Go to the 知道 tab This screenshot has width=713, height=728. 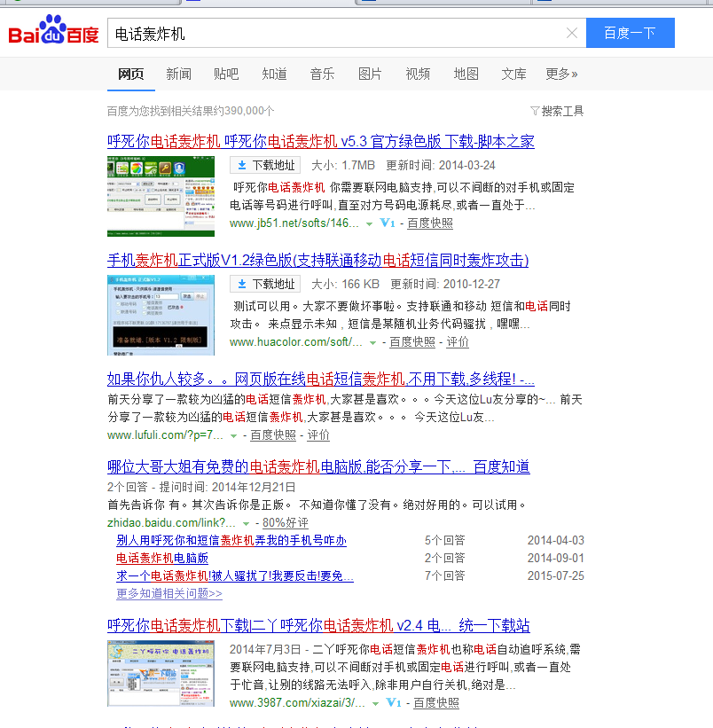point(274,74)
